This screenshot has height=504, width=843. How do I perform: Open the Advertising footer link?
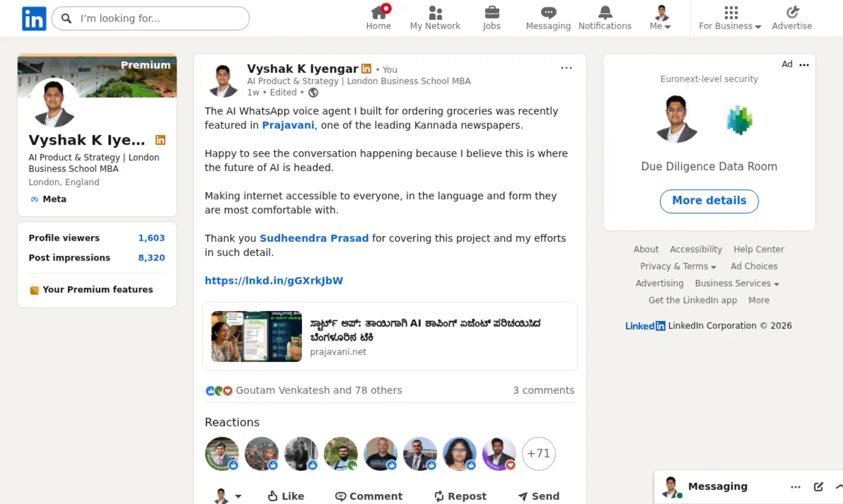coord(659,283)
